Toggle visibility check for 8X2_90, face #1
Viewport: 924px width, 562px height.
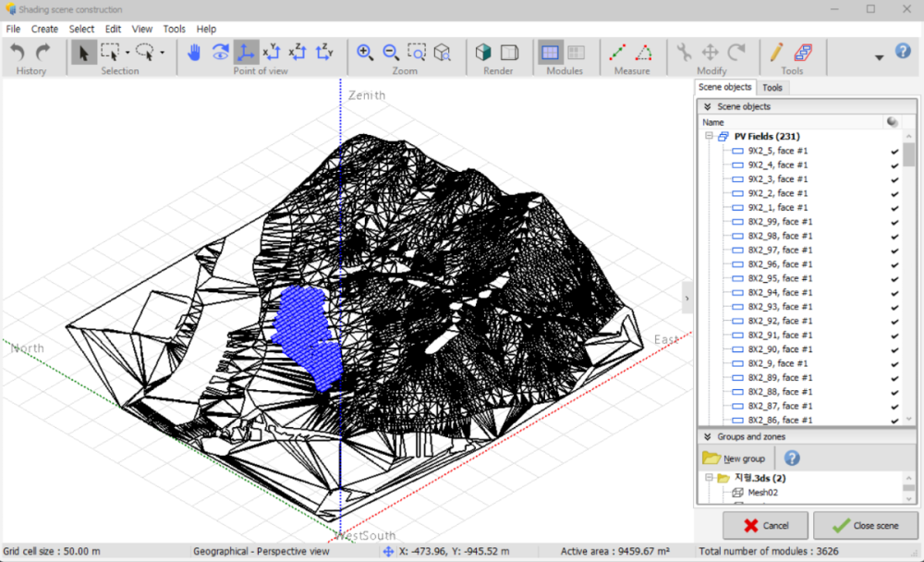pyautogui.click(x=894, y=349)
